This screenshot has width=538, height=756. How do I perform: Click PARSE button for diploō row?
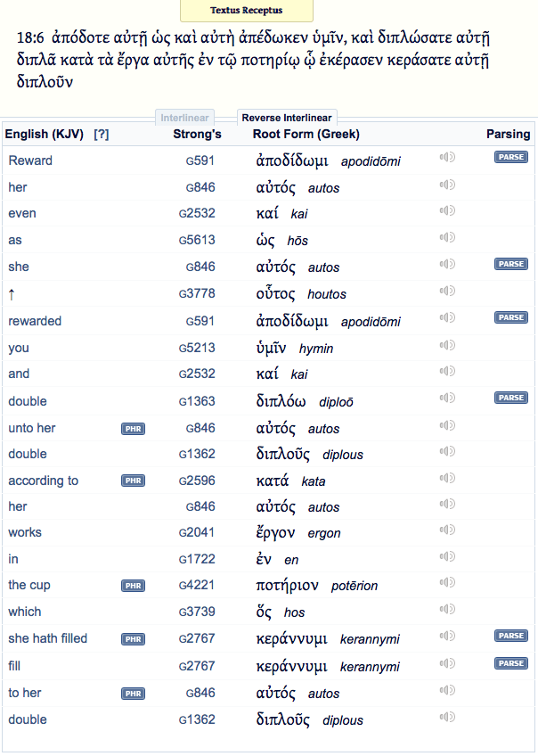[x=511, y=398]
